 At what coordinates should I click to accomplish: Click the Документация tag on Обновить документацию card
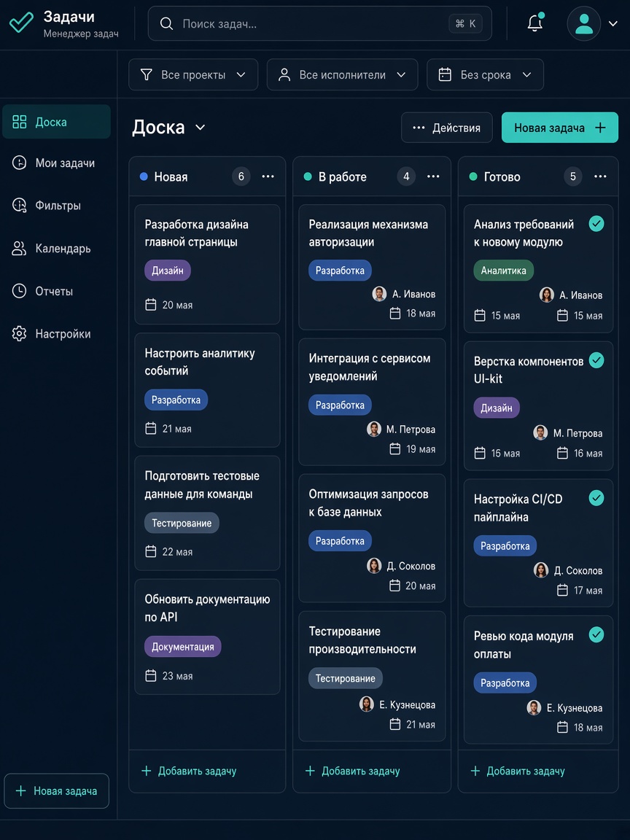pyautogui.click(x=183, y=647)
